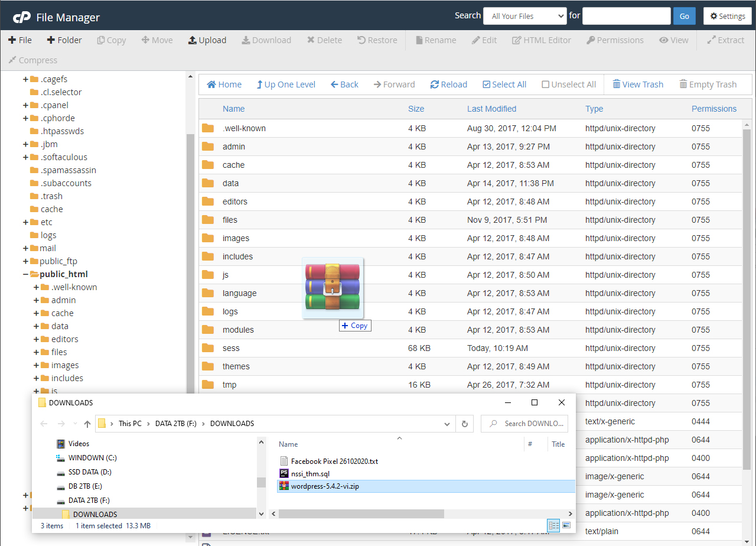Edit Permissions of selected file

[615, 40]
